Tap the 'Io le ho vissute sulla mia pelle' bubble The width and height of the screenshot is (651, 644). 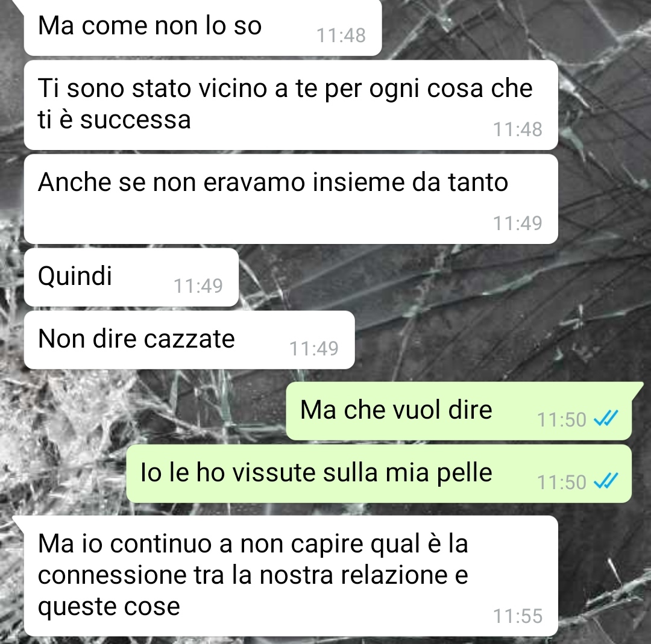(379, 474)
